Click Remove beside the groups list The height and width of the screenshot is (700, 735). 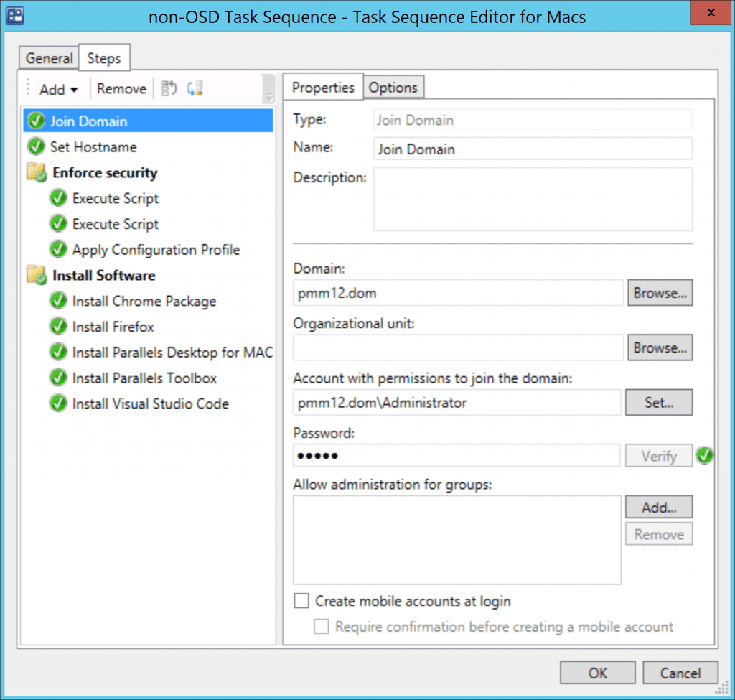point(659,534)
